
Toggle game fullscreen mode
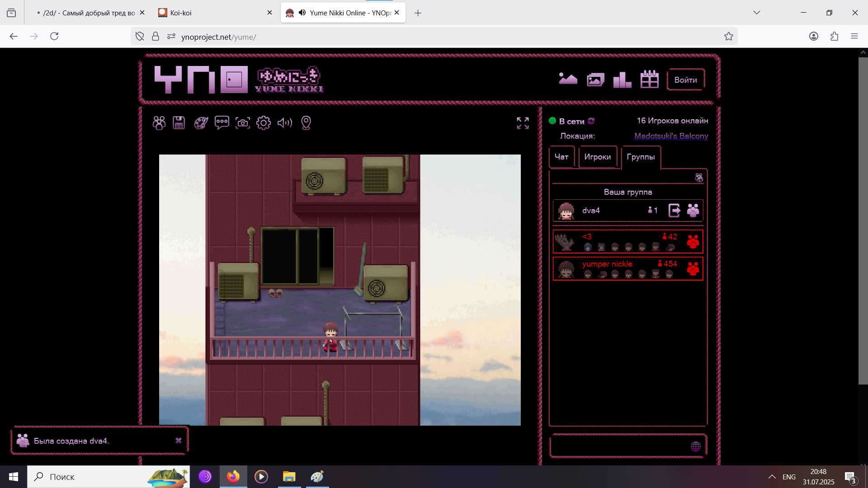click(523, 123)
